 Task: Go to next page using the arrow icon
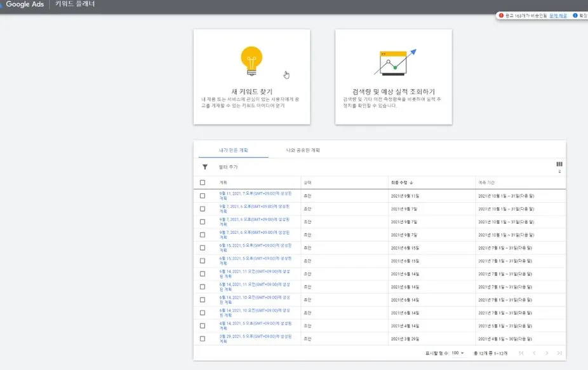547,353
